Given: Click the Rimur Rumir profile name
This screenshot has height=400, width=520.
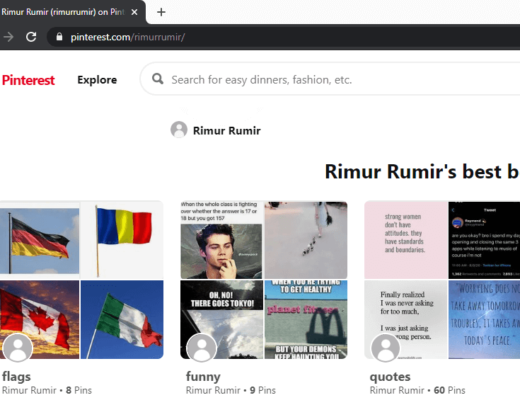Looking at the screenshot, I should (227, 131).
